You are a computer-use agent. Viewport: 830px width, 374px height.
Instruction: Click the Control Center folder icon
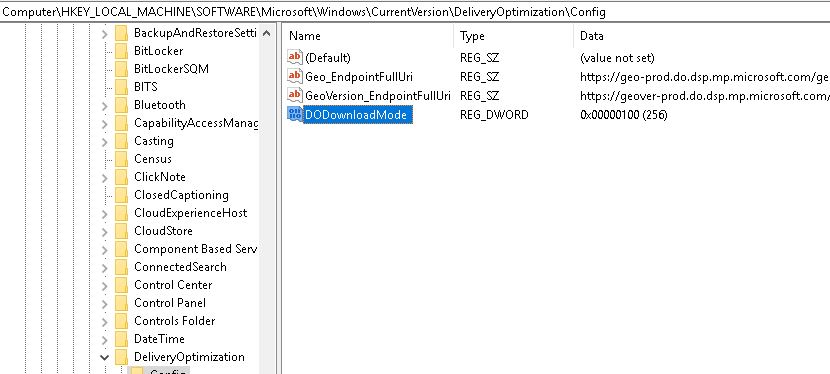[121, 285]
